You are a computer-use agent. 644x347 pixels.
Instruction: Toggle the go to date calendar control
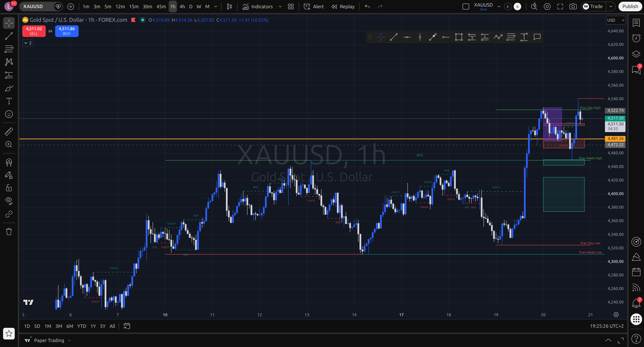(x=127, y=326)
